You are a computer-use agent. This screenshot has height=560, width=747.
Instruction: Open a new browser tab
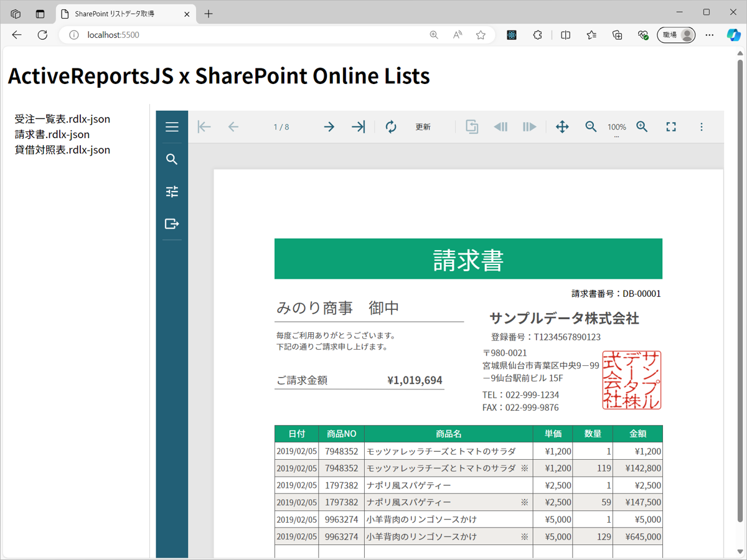[x=209, y=14]
